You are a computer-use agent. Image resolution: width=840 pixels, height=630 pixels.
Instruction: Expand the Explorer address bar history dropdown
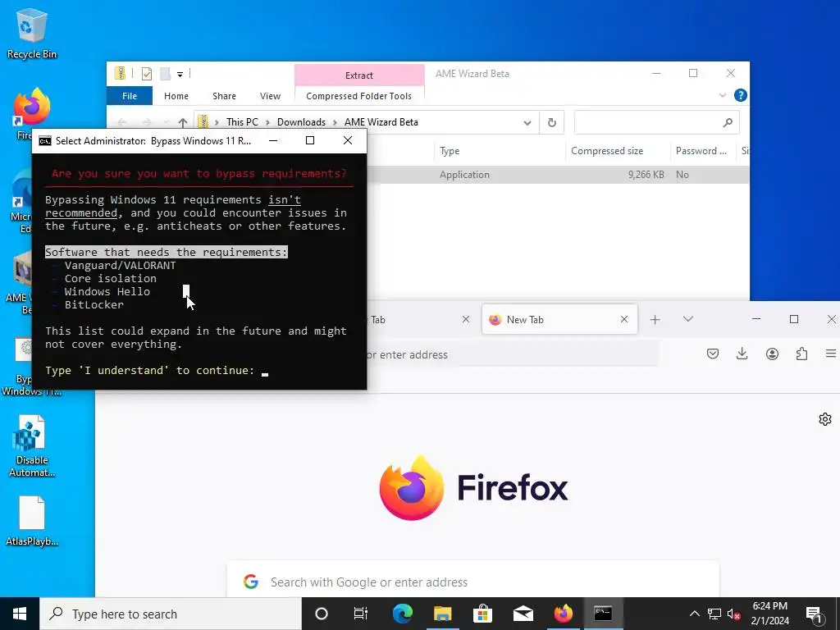[x=527, y=123]
